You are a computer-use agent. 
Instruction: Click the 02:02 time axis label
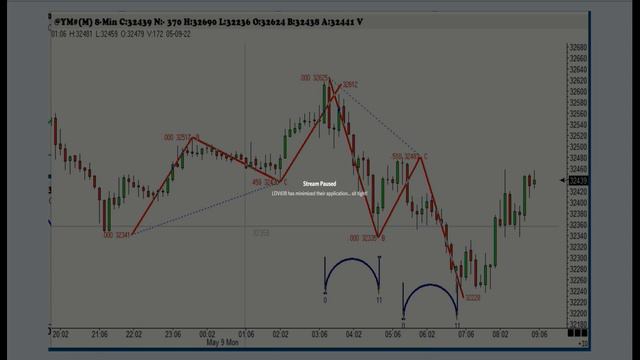[280, 335]
